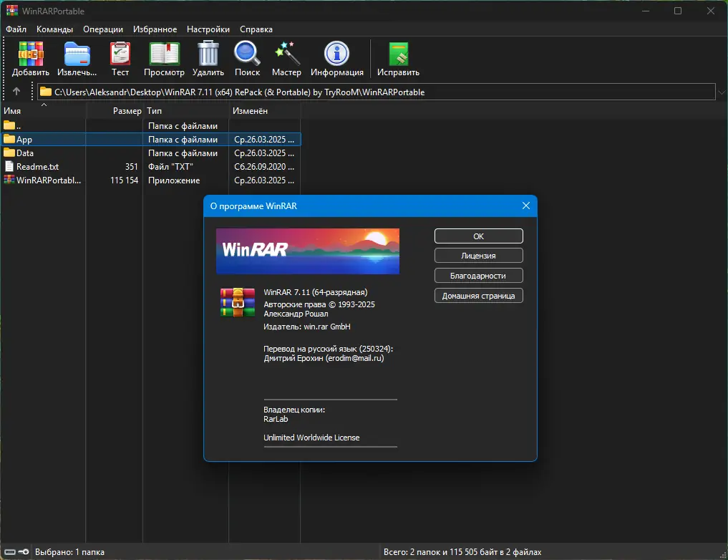Screen dimensions: 728x560
Task: Click the WinRAR logo in the title bar
Action: pos(12,10)
